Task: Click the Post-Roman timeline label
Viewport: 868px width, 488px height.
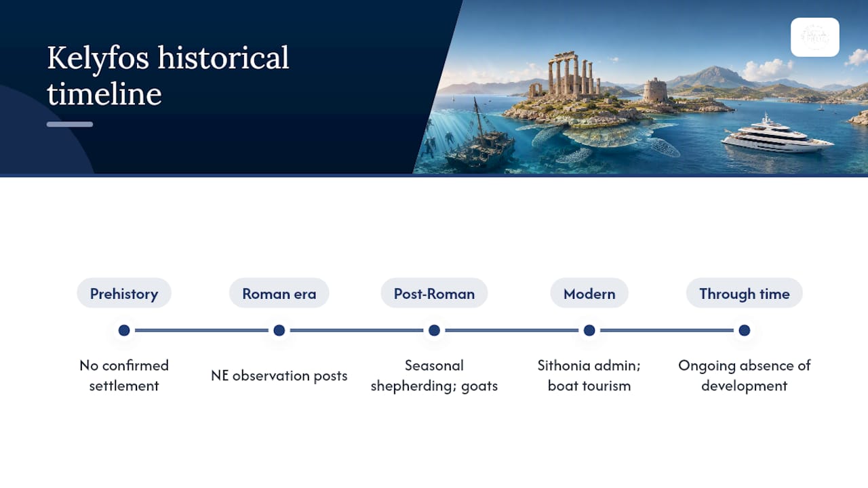Action: pos(434,293)
